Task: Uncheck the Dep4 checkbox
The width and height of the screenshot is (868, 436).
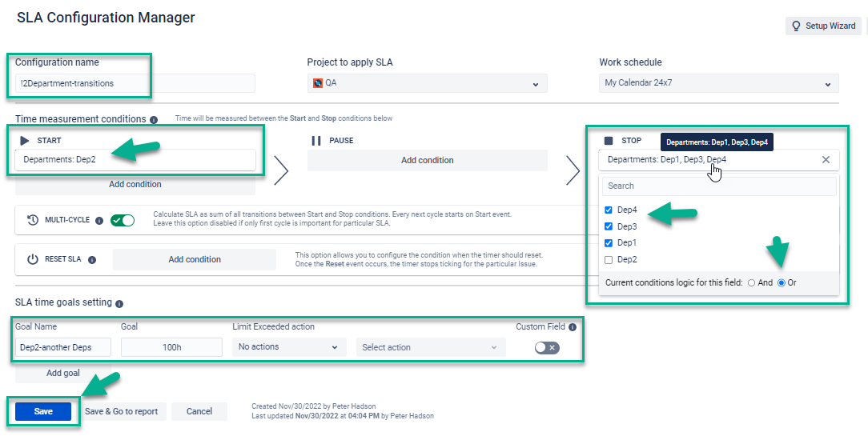Action: tap(609, 210)
